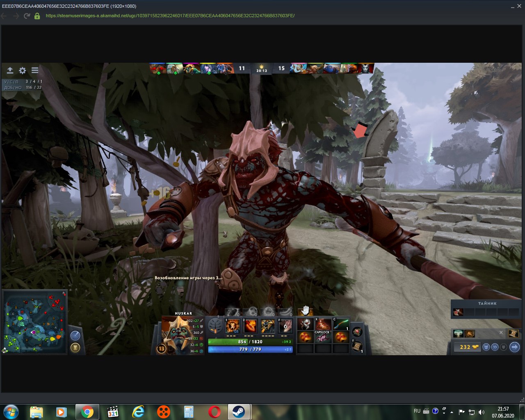Open Calculator from the taskbar
This screenshot has width=525, height=420.
189,412
